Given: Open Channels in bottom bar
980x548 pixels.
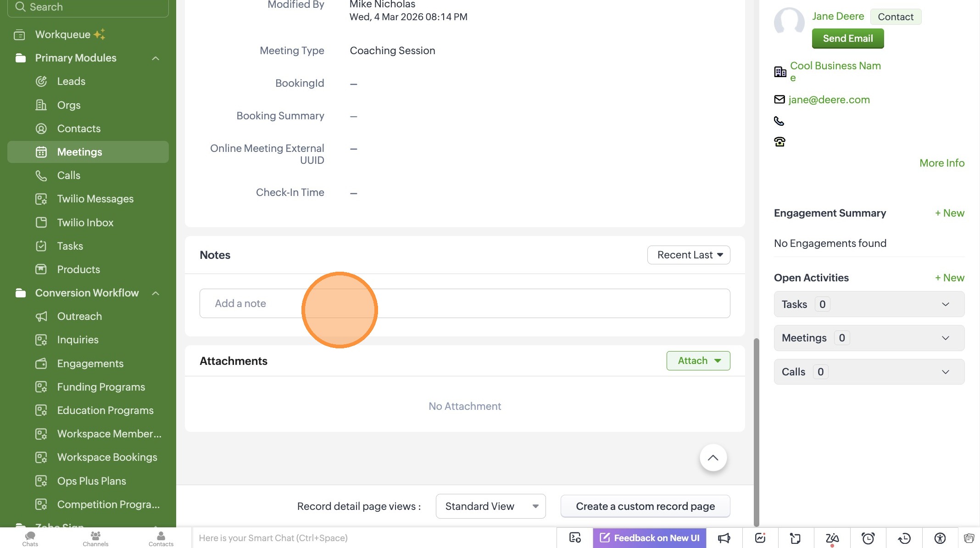Looking at the screenshot, I should 95,538.
